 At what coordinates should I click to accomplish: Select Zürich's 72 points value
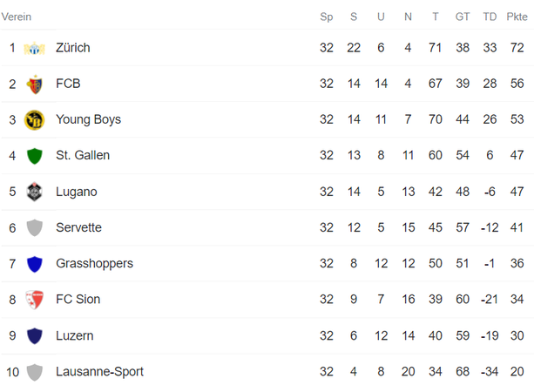[517, 48]
